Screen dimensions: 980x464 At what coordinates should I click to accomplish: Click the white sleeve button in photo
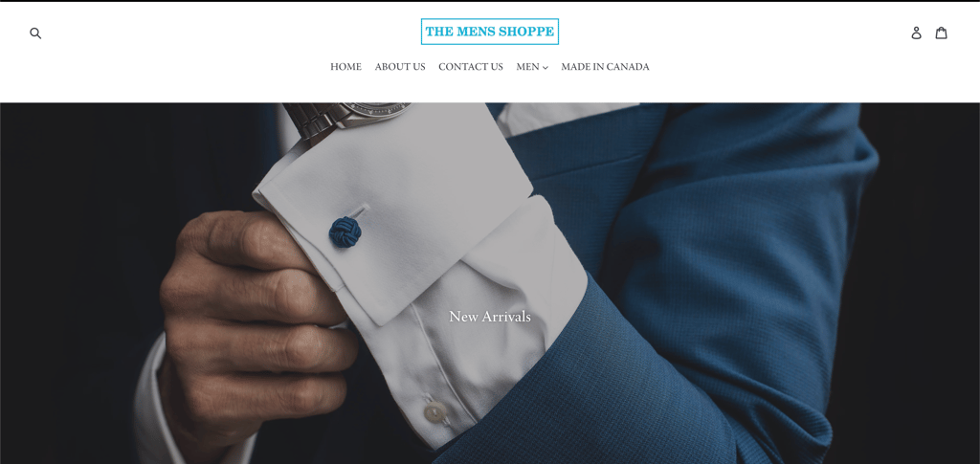[x=435, y=412]
